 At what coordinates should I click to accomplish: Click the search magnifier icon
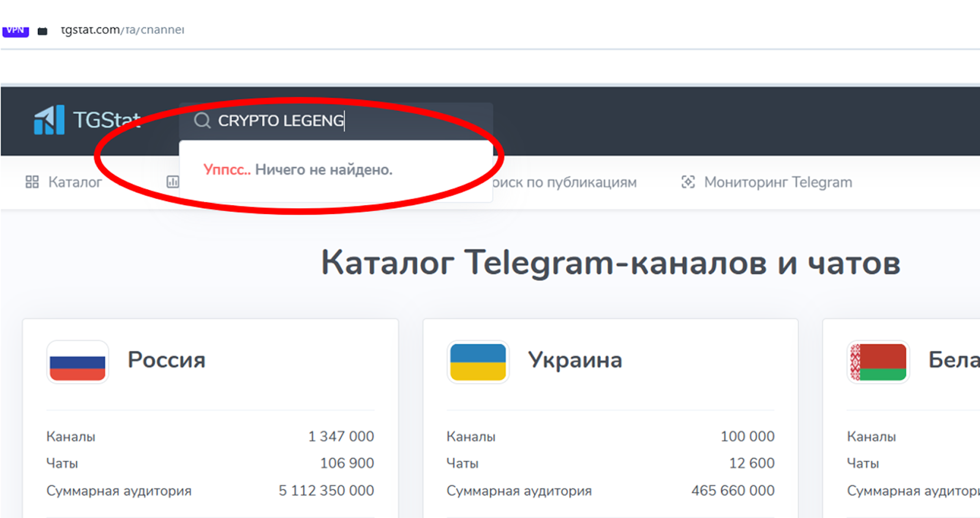[x=202, y=120]
